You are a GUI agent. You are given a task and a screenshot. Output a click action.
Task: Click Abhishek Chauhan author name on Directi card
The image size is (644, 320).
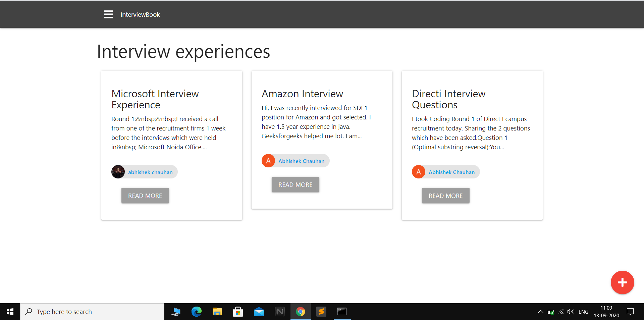coord(451,172)
